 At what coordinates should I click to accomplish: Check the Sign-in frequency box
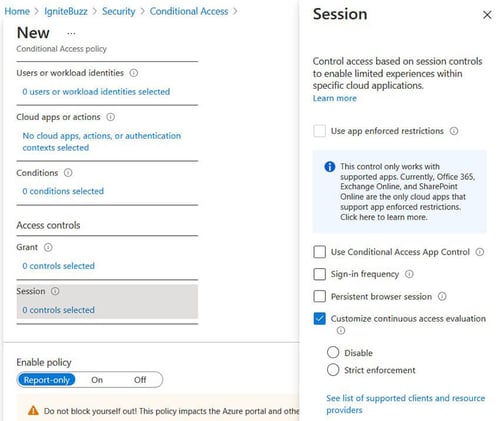[x=320, y=274]
